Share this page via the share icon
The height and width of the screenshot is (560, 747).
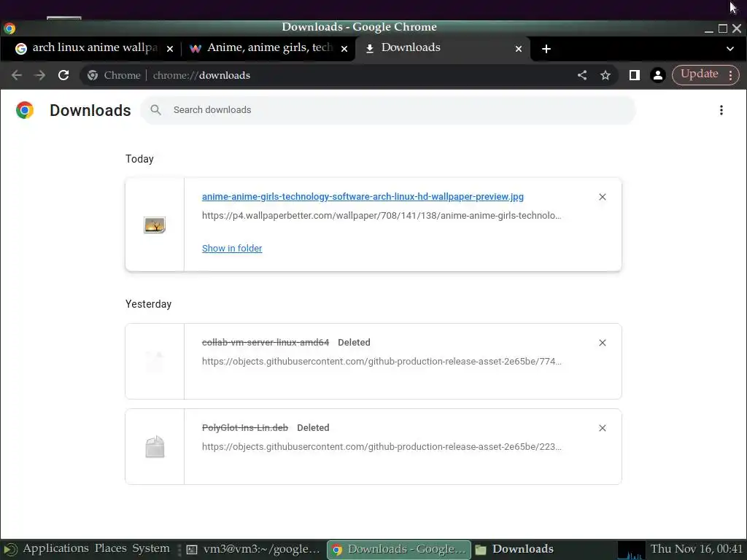coord(582,75)
